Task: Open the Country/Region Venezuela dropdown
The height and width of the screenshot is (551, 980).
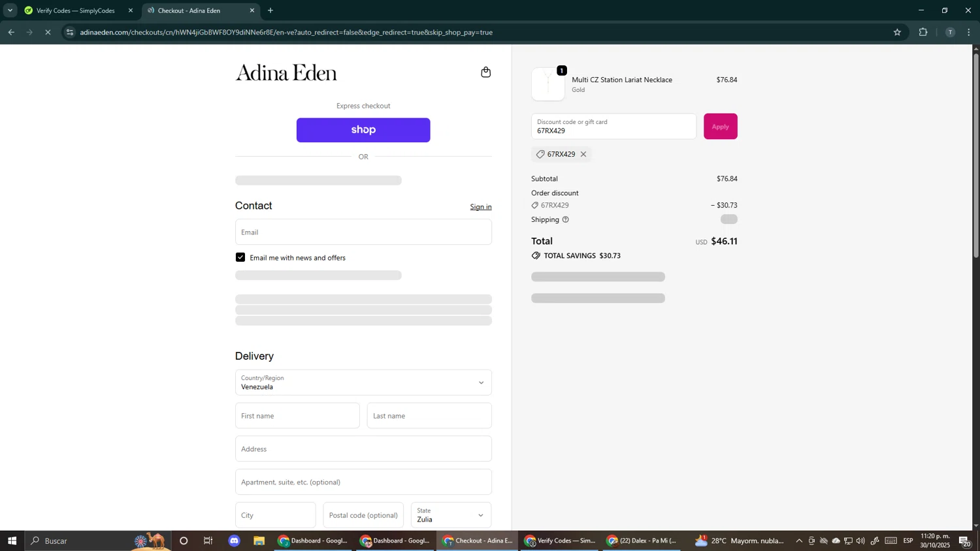Action: (363, 383)
